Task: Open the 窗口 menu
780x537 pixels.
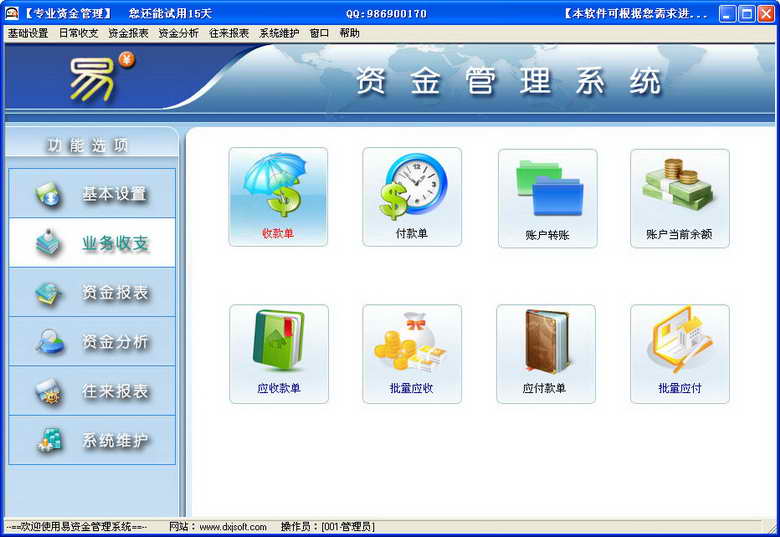Action: pyautogui.click(x=319, y=33)
